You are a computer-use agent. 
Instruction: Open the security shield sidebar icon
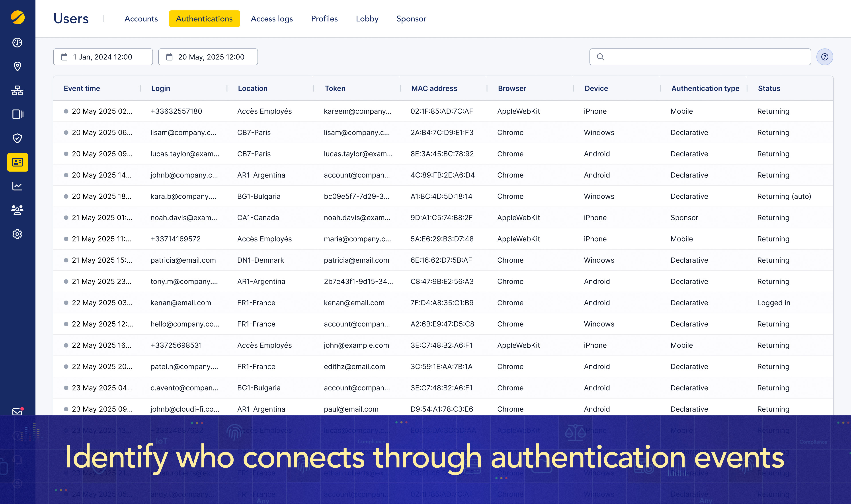click(17, 138)
